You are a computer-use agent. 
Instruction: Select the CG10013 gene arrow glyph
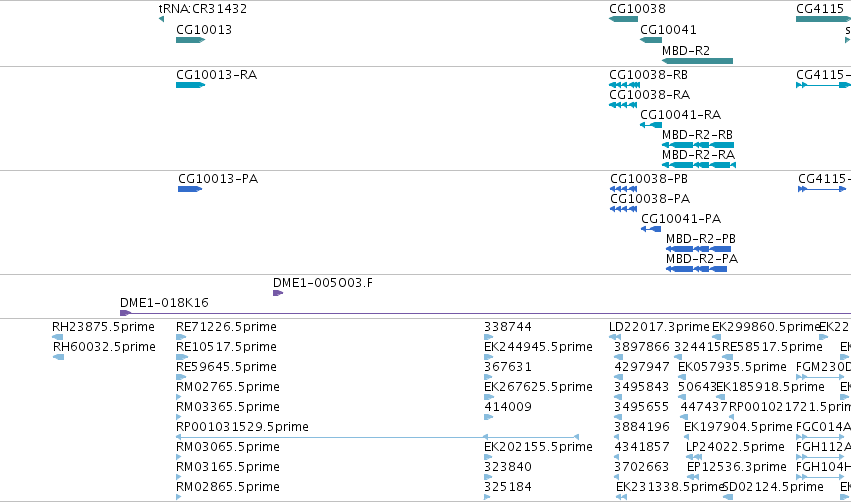[x=190, y=40]
